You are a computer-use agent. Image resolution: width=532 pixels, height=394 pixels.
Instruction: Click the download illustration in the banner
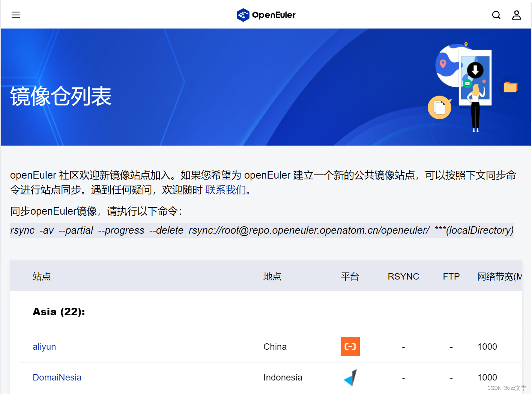click(475, 70)
